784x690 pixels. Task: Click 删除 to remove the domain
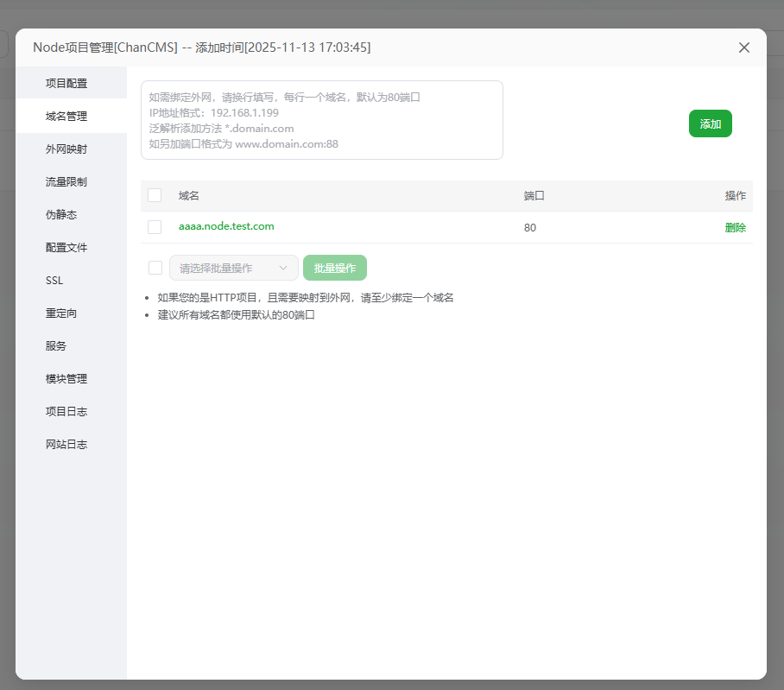point(735,227)
